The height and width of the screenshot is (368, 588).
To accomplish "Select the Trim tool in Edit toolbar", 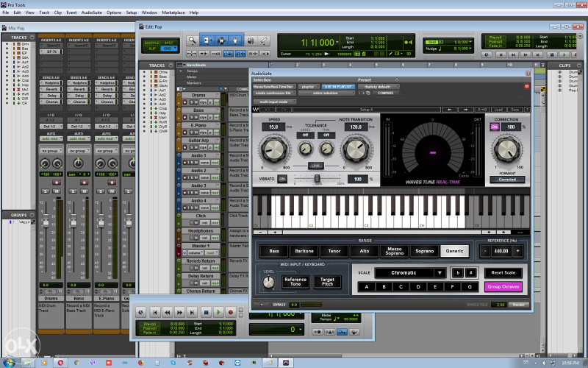I will point(207,40).
